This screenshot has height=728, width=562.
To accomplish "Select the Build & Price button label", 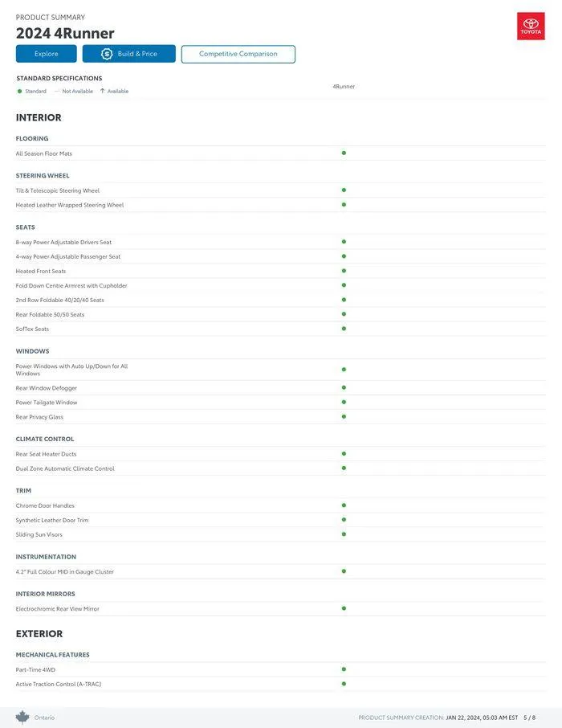I will point(137,54).
